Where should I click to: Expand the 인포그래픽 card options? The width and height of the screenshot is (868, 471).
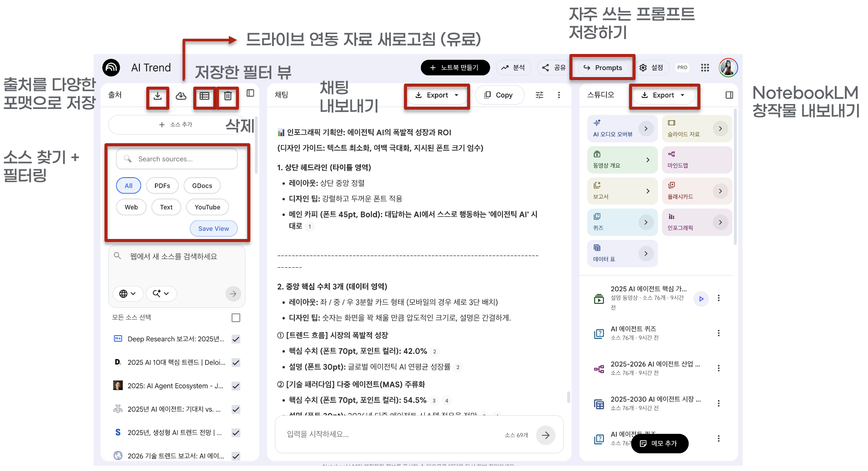[720, 222]
